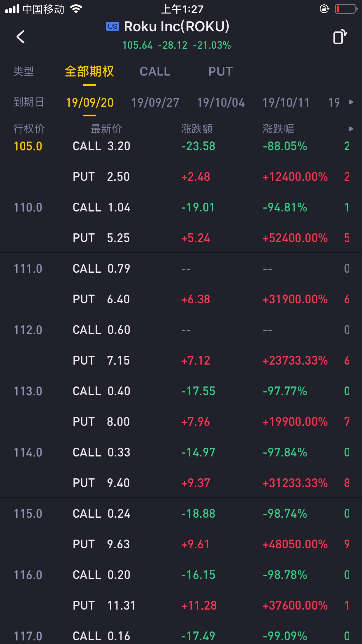Sort by 行权价 column header
Image resolution: width=362 pixels, height=644 pixels.
tap(29, 129)
